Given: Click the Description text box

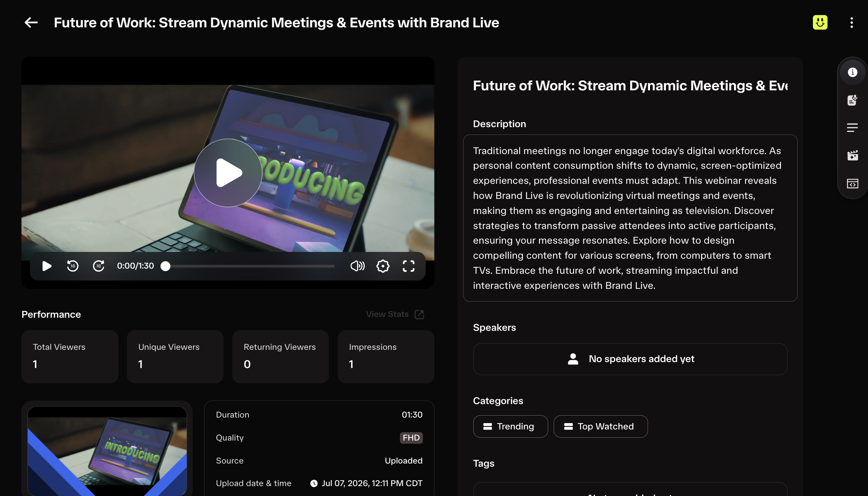Looking at the screenshot, I should coord(630,218).
